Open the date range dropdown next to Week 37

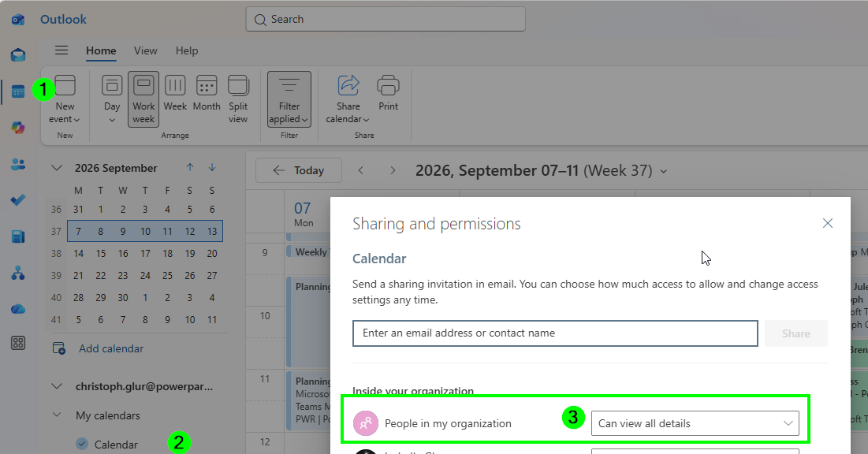(664, 172)
